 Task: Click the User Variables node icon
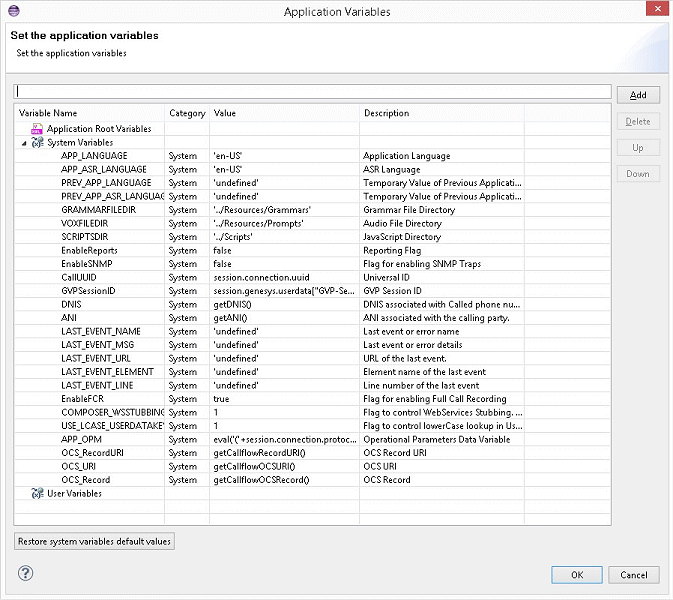tap(37, 494)
